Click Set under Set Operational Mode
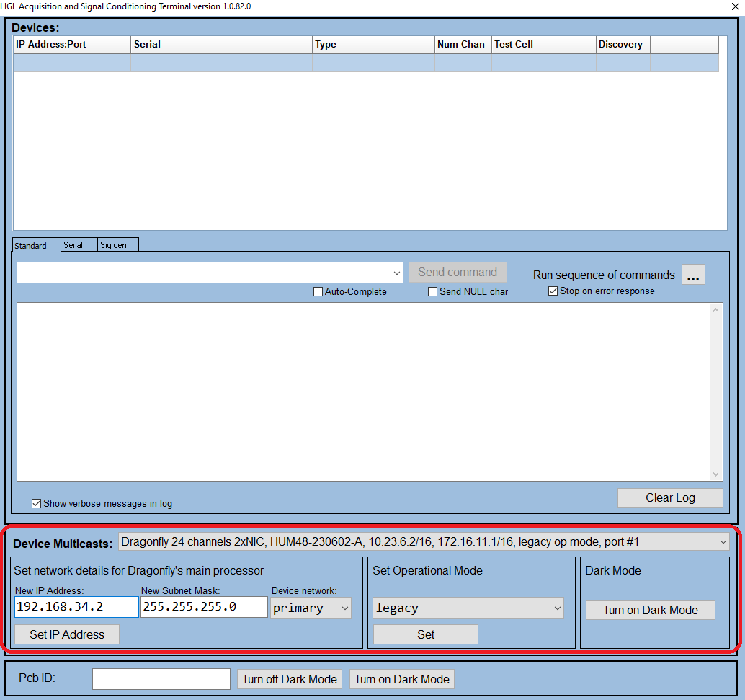The height and width of the screenshot is (700, 745). pyautogui.click(x=426, y=634)
